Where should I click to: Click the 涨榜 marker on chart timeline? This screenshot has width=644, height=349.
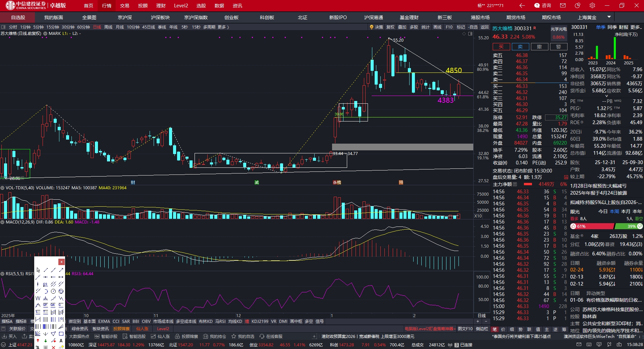(x=337, y=183)
